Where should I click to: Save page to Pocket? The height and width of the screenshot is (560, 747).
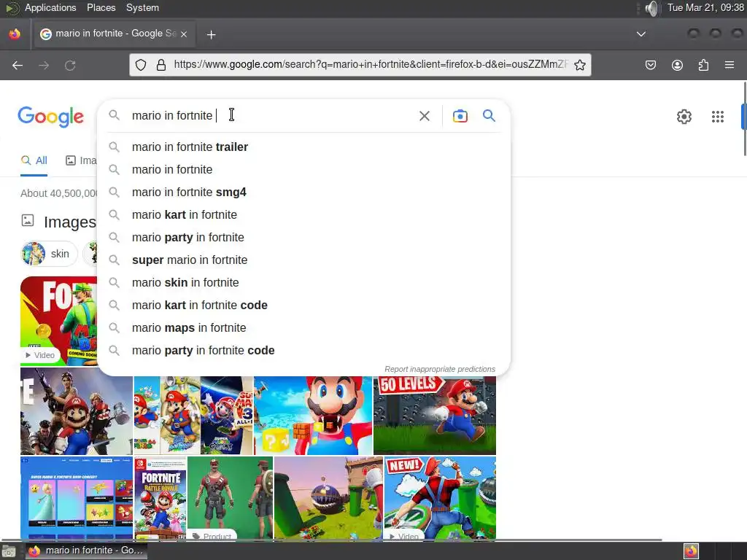click(x=650, y=65)
